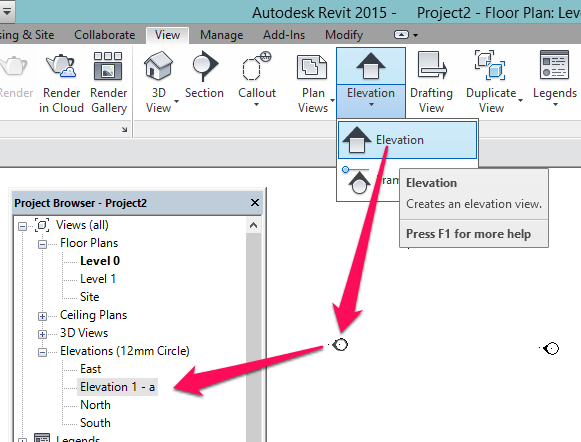Open the South elevation view
The width and height of the screenshot is (581, 442).
(95, 423)
